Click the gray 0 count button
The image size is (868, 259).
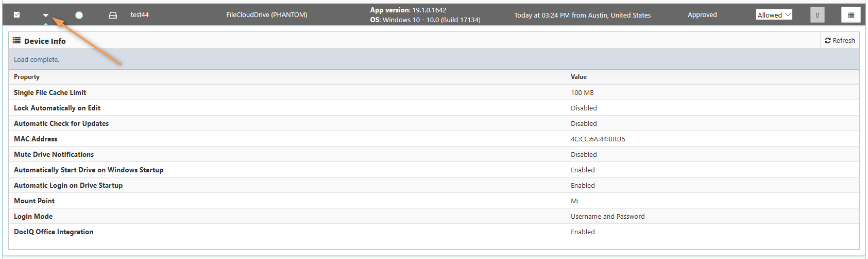click(x=817, y=15)
